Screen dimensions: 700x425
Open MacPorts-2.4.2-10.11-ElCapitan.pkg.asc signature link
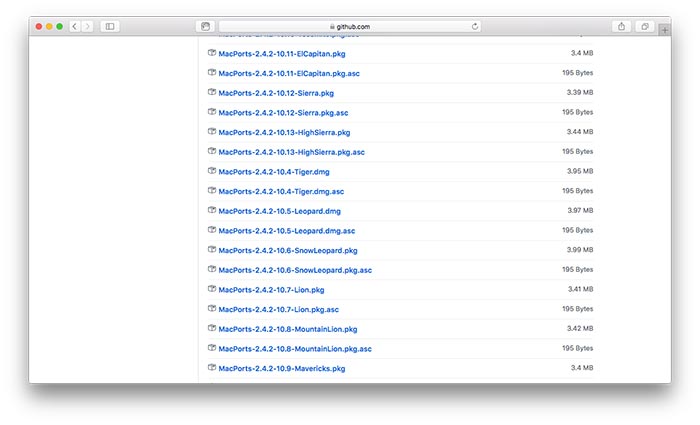[x=289, y=74]
